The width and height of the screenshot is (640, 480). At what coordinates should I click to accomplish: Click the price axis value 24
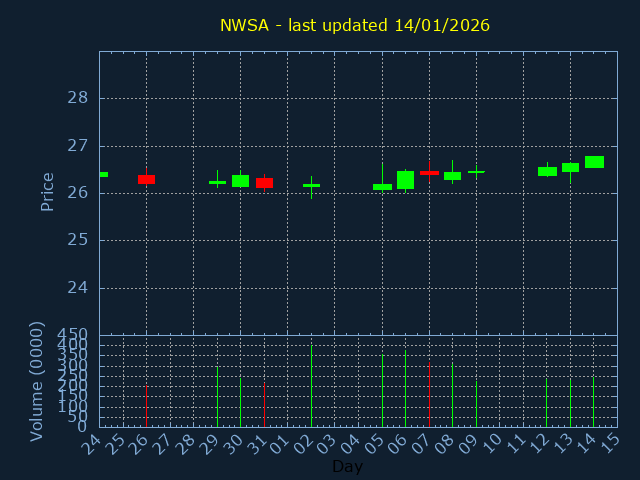pos(78,288)
